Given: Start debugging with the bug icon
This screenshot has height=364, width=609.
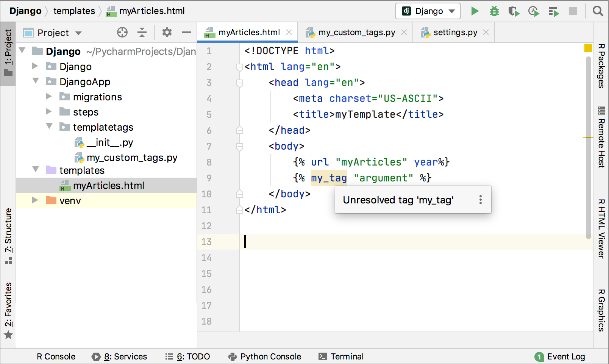Looking at the screenshot, I should 494,11.
